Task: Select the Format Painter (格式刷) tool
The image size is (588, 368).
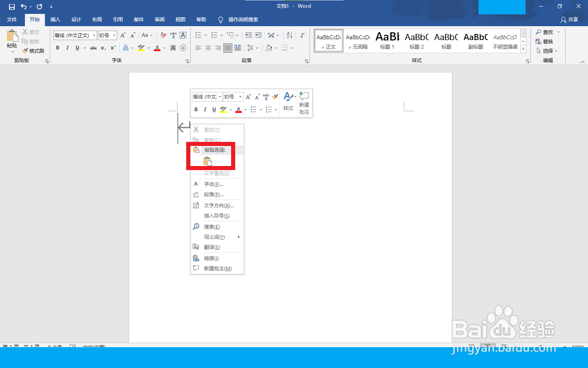Action: click(33, 51)
